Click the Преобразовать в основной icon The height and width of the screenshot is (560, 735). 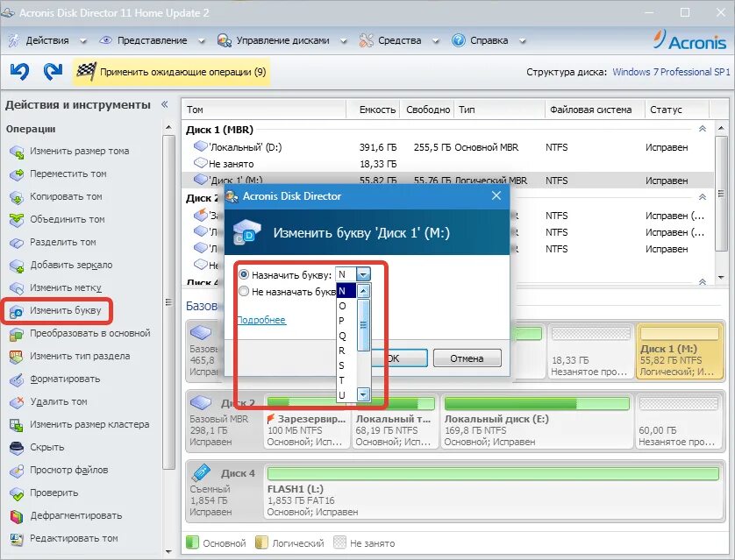[17, 334]
